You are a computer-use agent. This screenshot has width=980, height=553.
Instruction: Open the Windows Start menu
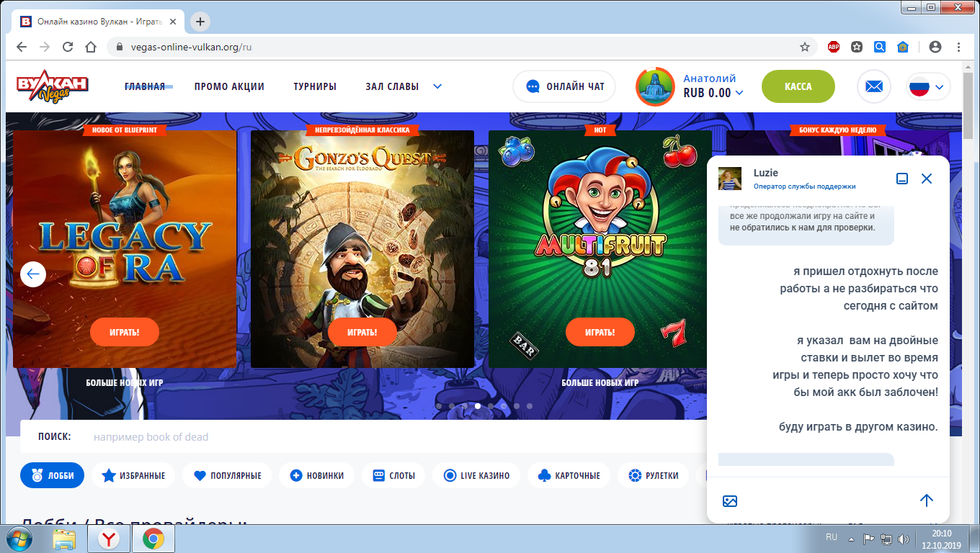20,539
